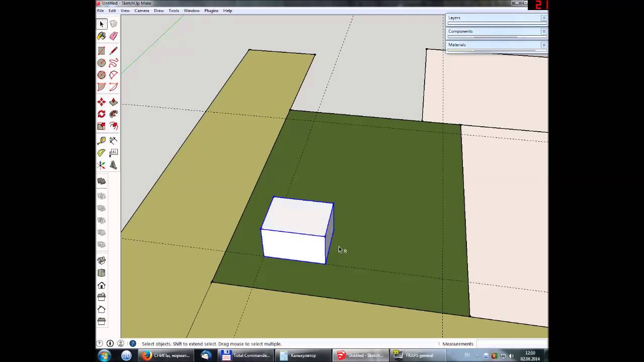Click the Windows Start button
The width and height of the screenshot is (644, 362).
104,355
